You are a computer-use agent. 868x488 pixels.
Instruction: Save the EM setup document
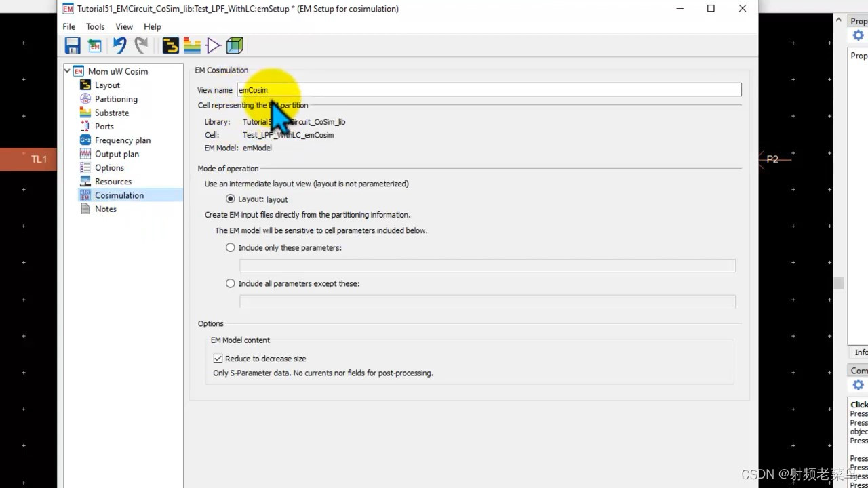(72, 45)
